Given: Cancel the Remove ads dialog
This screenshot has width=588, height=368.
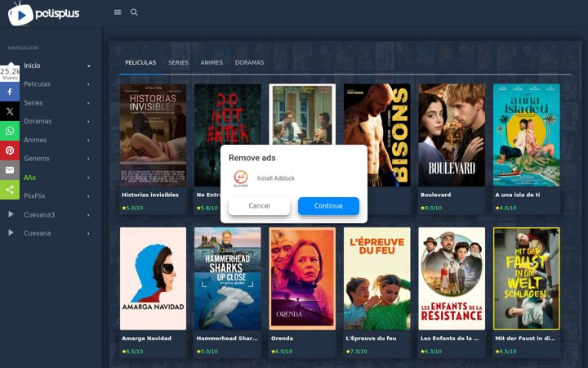Looking at the screenshot, I should pyautogui.click(x=259, y=206).
